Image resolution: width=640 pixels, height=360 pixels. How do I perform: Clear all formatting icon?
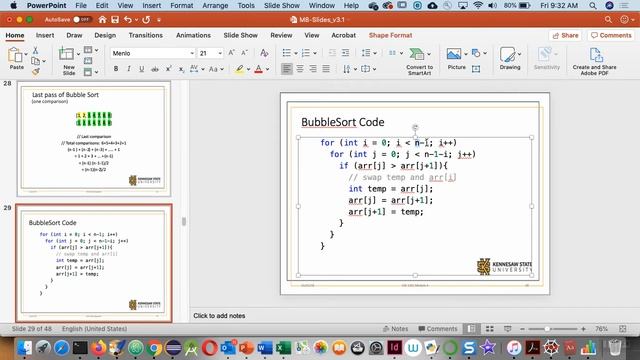tap(264, 53)
